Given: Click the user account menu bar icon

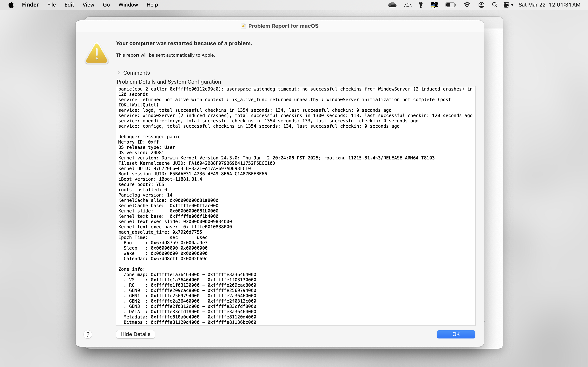Looking at the screenshot, I should pyautogui.click(x=481, y=5).
